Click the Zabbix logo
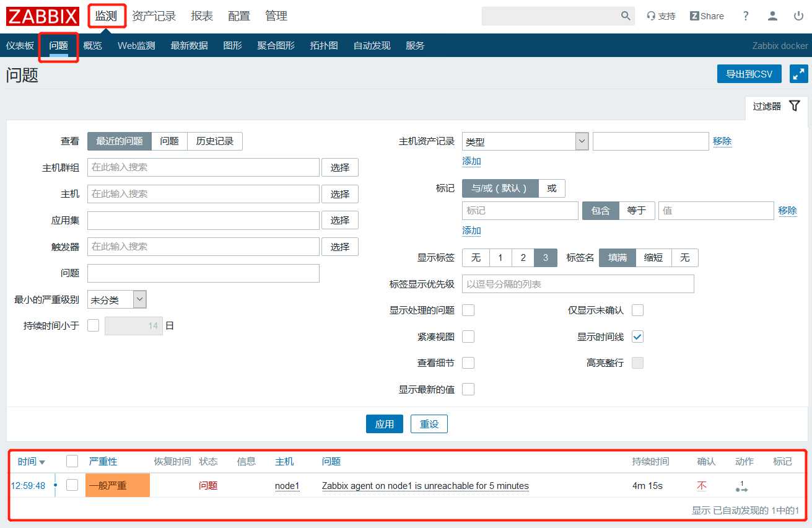This screenshot has width=812, height=528. click(x=43, y=16)
